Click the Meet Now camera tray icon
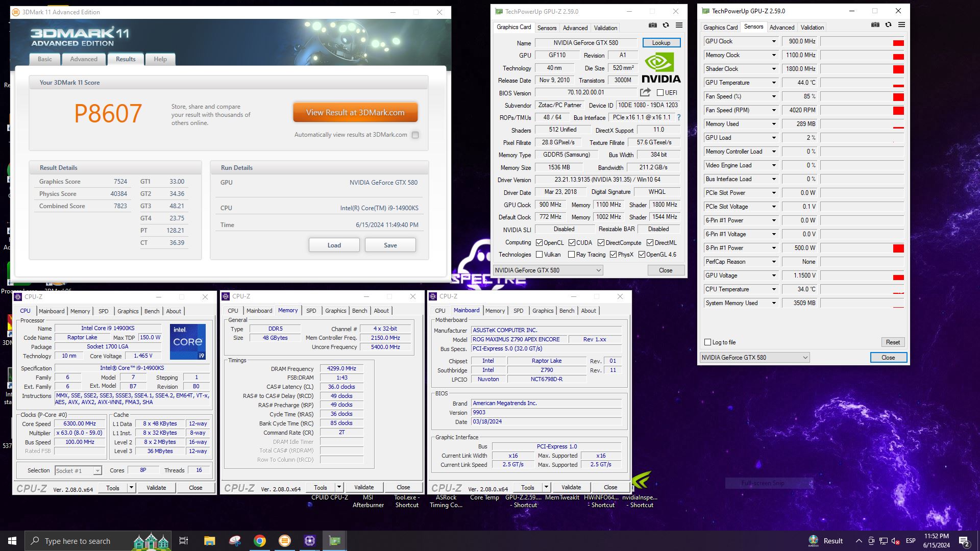This screenshot has width=980, height=551. [x=871, y=541]
